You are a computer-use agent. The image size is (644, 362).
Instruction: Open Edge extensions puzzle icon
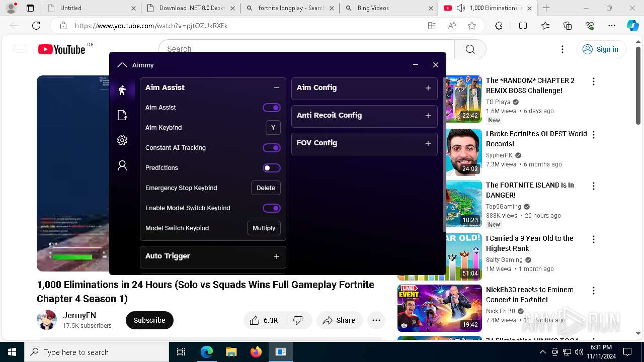tap(499, 26)
